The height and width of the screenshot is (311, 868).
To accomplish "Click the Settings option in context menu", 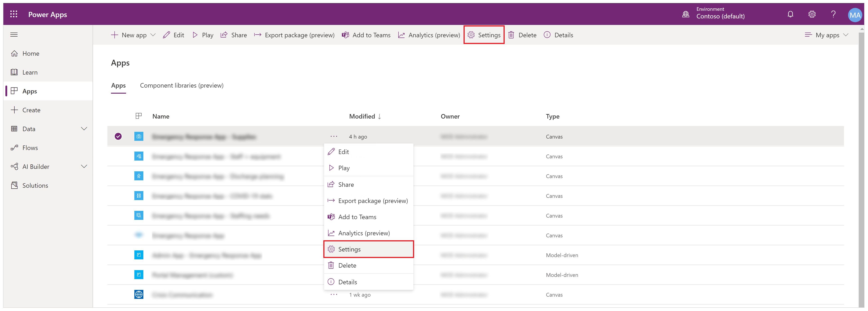I will coord(368,249).
